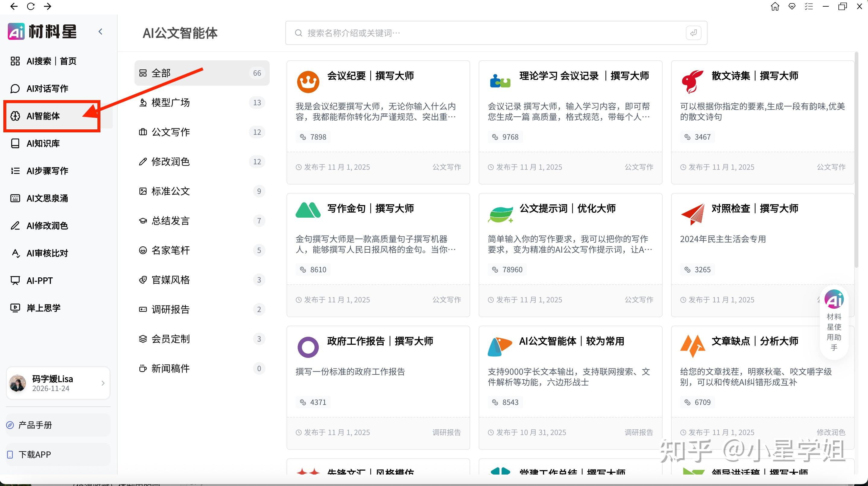Click the 7898 usage count badge
Image resolution: width=868 pixels, height=486 pixels.
pos(313,137)
